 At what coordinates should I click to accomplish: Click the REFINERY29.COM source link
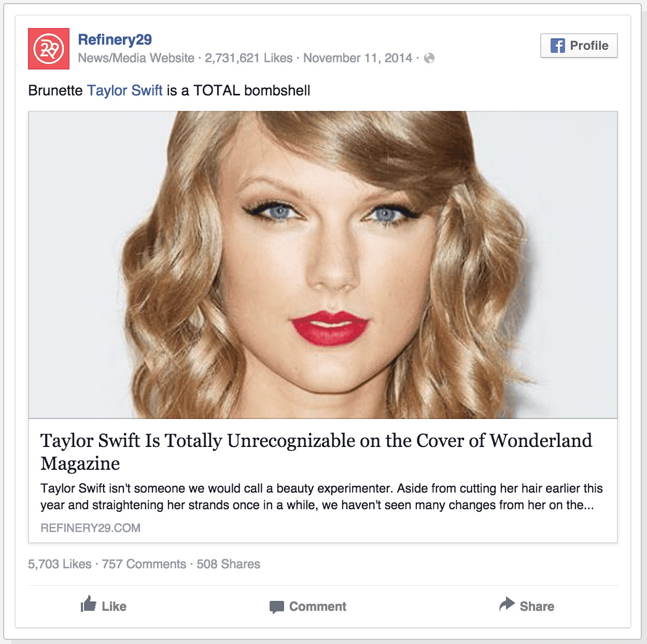point(91,528)
